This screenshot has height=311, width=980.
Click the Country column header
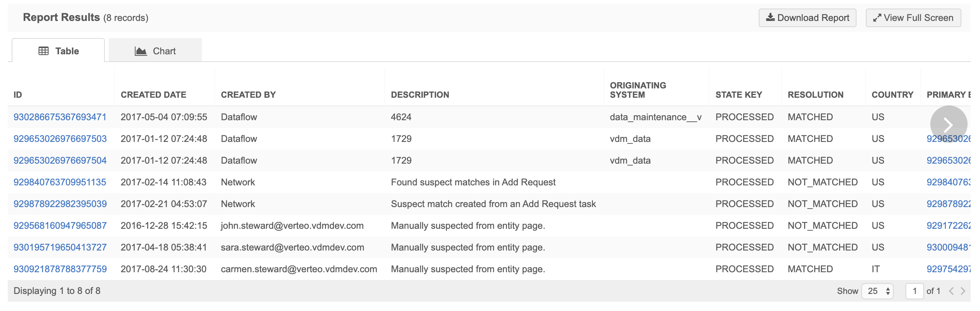(x=892, y=95)
